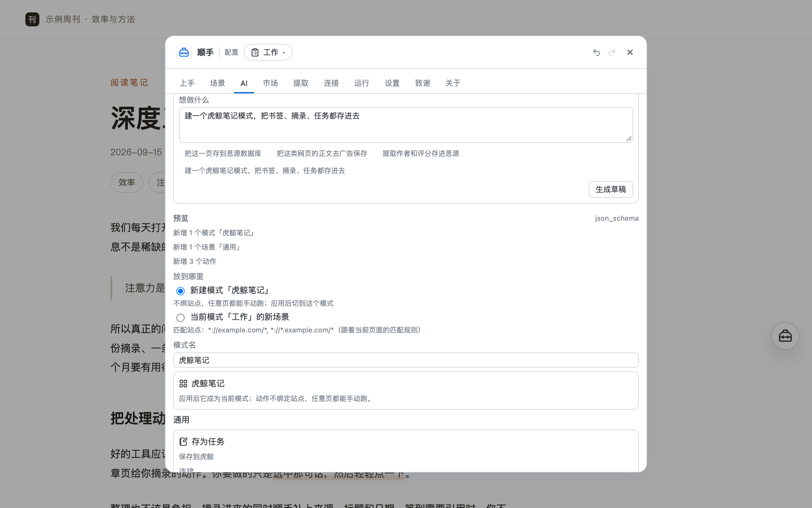Show the 致谢 tab
This screenshot has width=812, height=508.
click(x=422, y=83)
